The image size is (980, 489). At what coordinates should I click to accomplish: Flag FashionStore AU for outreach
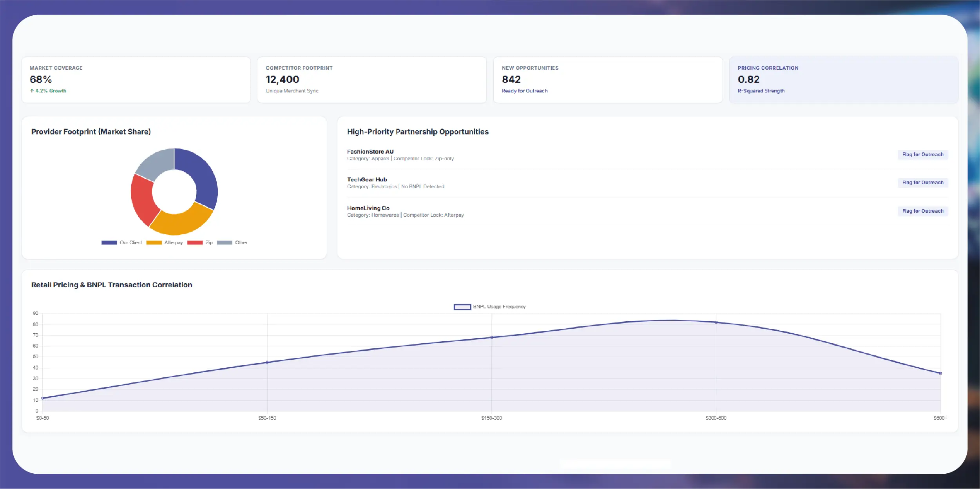pyautogui.click(x=923, y=154)
